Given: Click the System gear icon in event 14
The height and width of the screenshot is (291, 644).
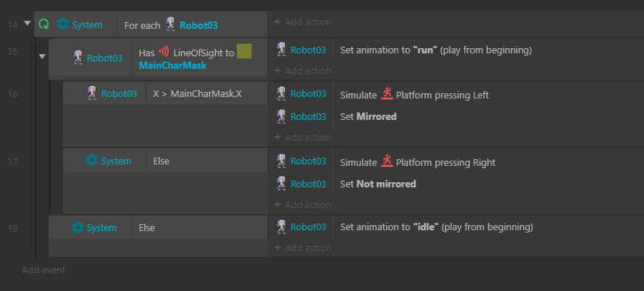Looking at the screenshot, I should click(x=62, y=24).
